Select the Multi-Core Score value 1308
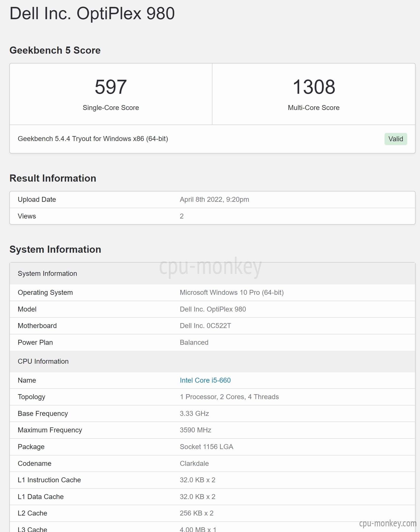This screenshot has width=420, height=532. (x=314, y=87)
